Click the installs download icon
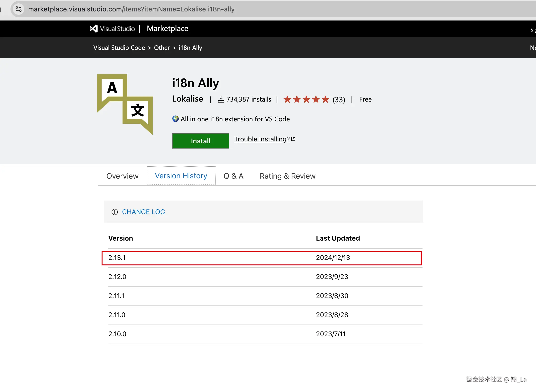The image size is (536, 392). click(x=221, y=99)
